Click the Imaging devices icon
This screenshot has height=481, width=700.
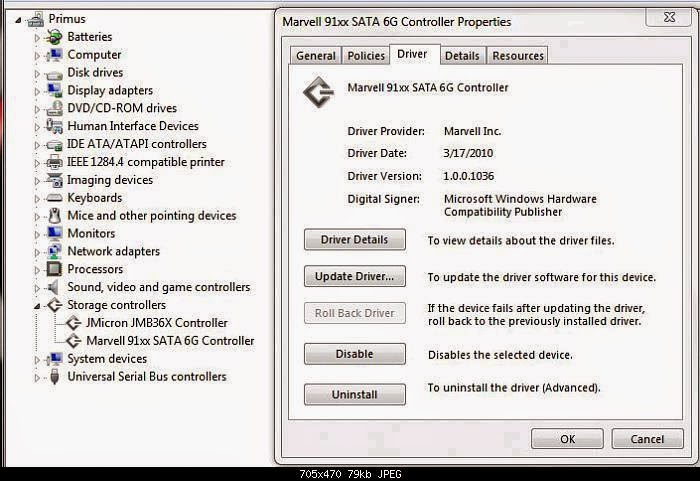(x=54, y=180)
